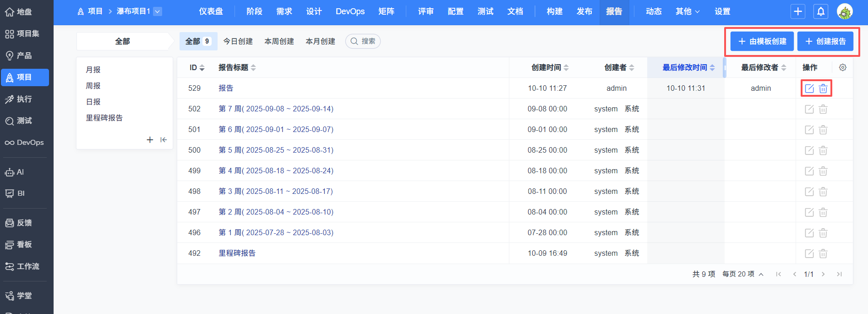Add a new report category with plus icon
Viewport: 868px width, 314px height.
[150, 140]
